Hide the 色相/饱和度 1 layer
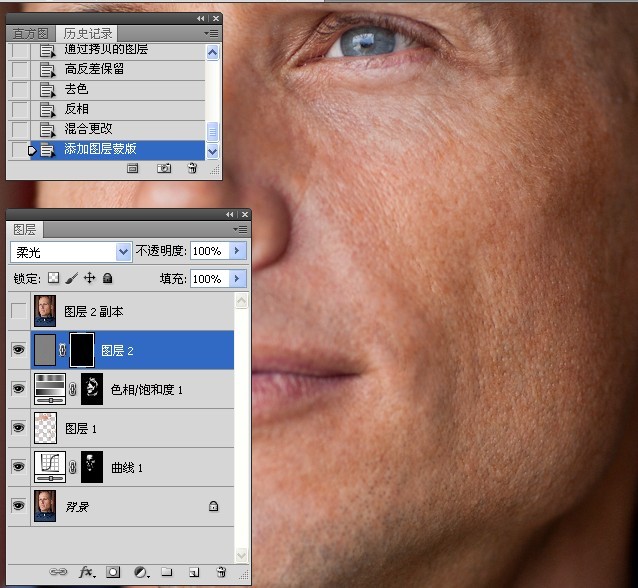Screen dimensions: 638x588 point(18,389)
